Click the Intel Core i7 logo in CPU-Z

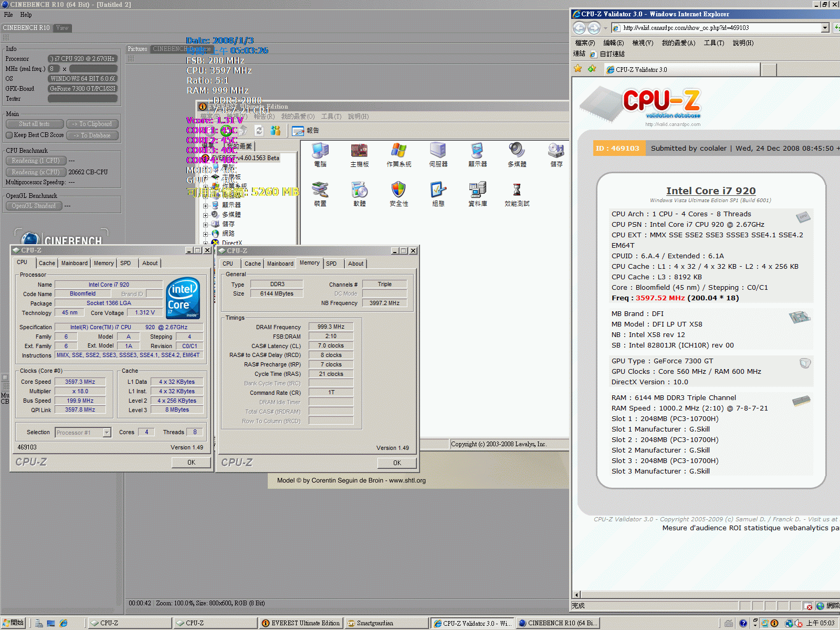(183, 298)
